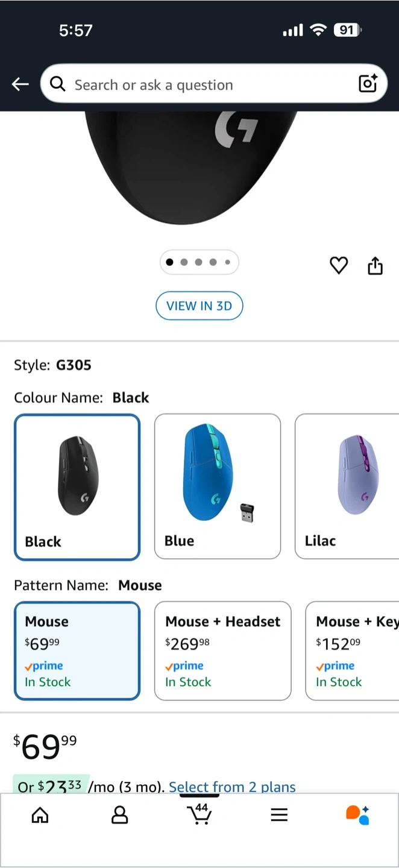Select the Black colour option

coord(77,487)
